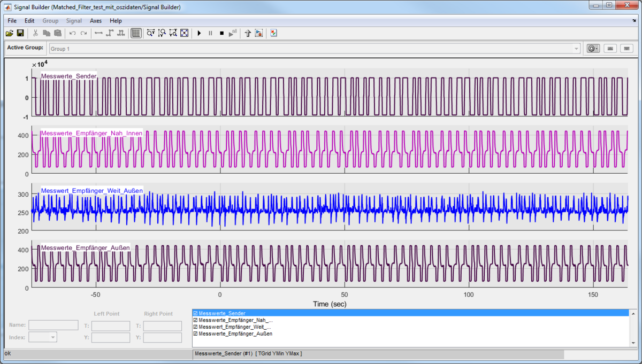Image resolution: width=642 pixels, height=364 pixels.
Task: Save the signal data with floppy icon
Action: click(20, 33)
